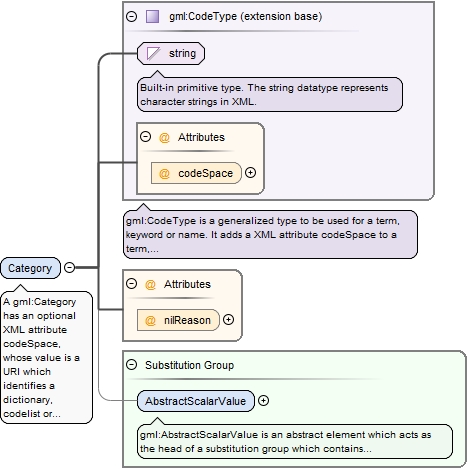This screenshot has height=469, width=468.
Task: Collapse the Attributes group containing codeSpace
Action: pos(145,137)
